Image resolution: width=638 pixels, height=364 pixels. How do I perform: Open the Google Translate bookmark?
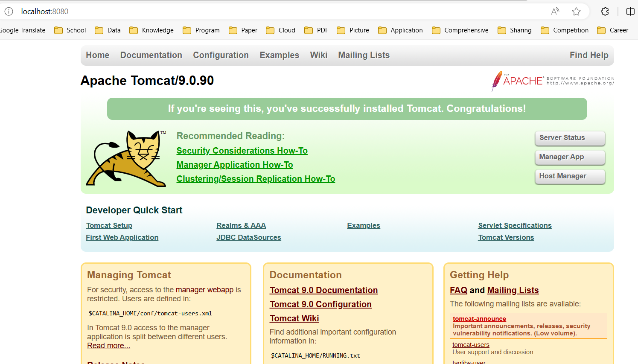(x=23, y=30)
